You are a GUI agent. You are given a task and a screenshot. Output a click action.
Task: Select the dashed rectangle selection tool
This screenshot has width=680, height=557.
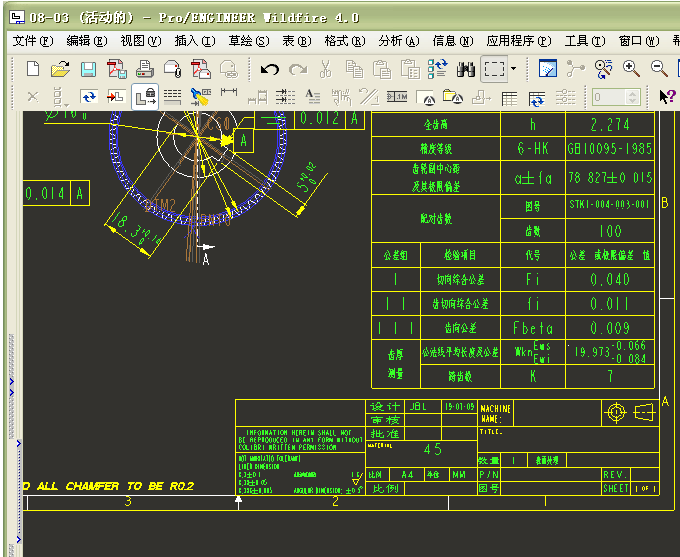pos(494,69)
